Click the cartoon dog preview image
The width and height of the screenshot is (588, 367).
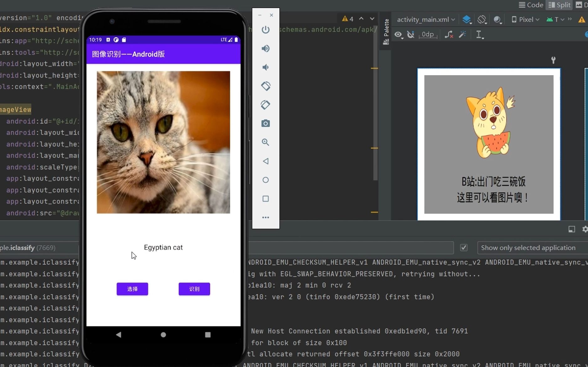[x=489, y=144]
